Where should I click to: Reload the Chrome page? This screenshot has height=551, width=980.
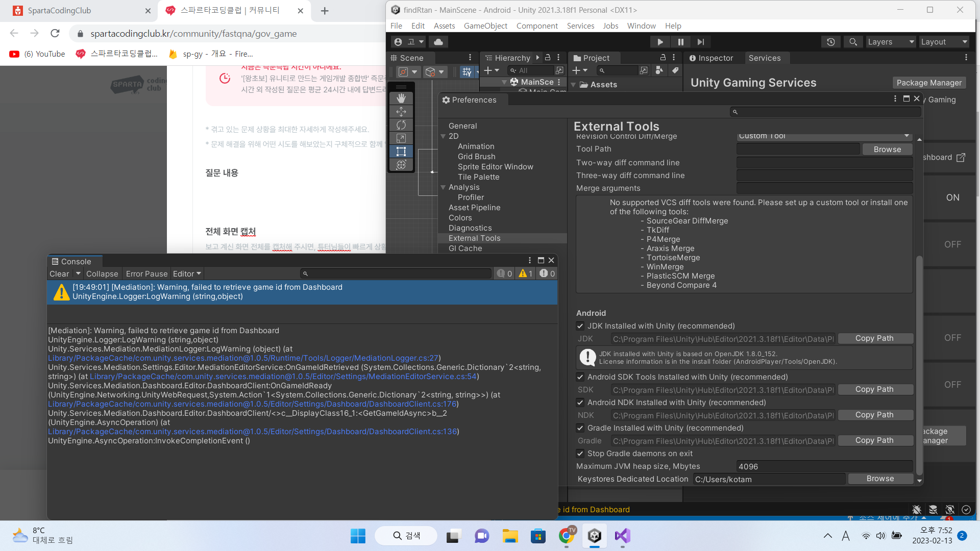55,33
